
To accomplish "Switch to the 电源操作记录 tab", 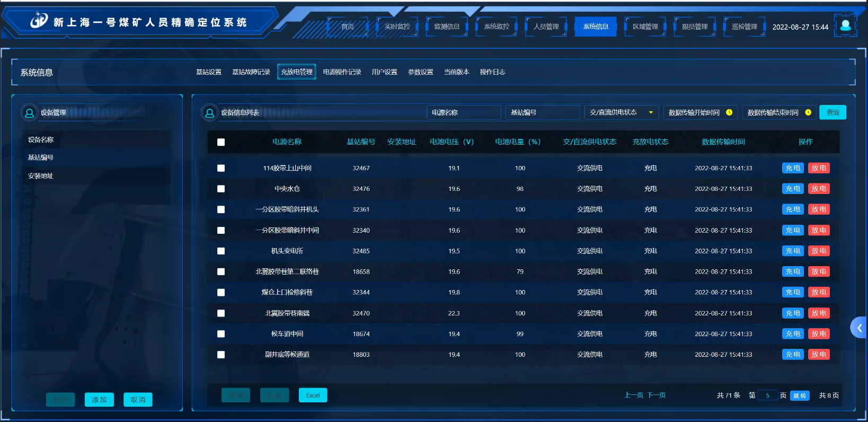I will 342,72.
